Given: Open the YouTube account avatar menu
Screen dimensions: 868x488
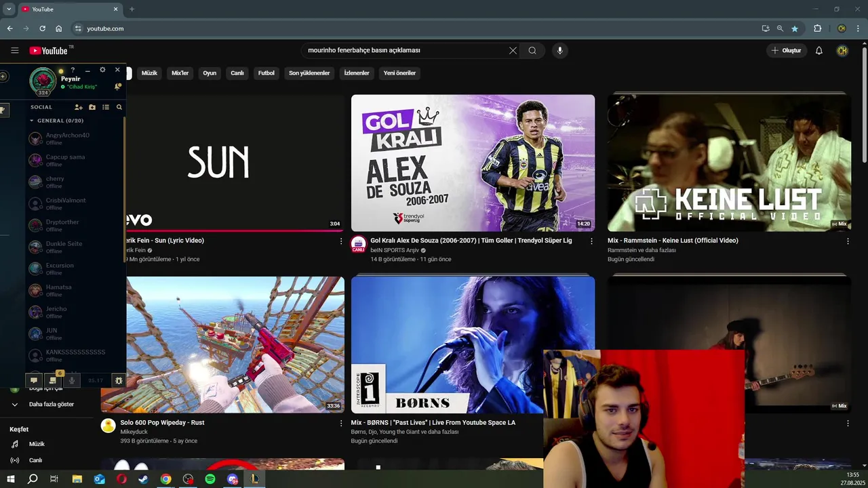Looking at the screenshot, I should coord(842,50).
